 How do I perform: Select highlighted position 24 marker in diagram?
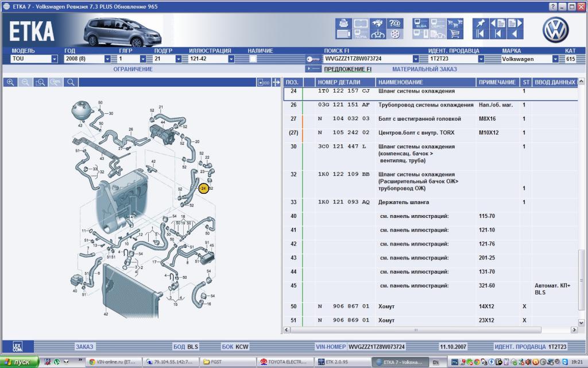point(204,189)
